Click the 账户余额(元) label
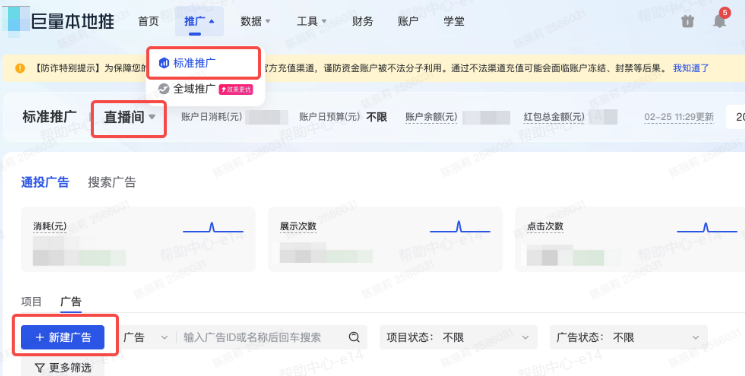The height and width of the screenshot is (376, 745). 431,117
